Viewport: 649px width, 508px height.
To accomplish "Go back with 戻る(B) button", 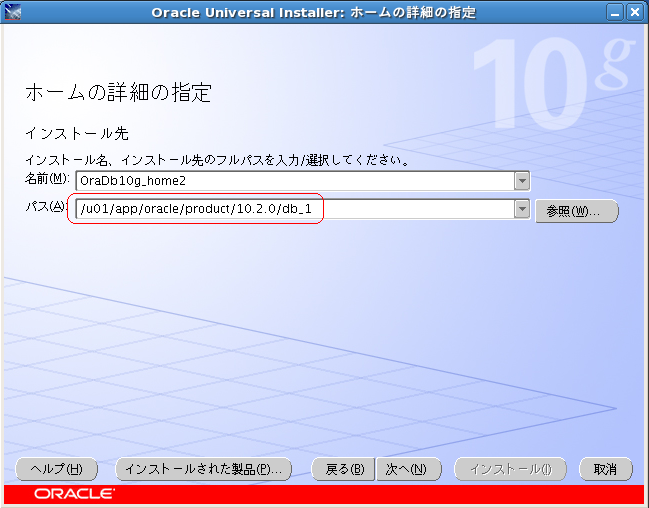I will 344,469.
